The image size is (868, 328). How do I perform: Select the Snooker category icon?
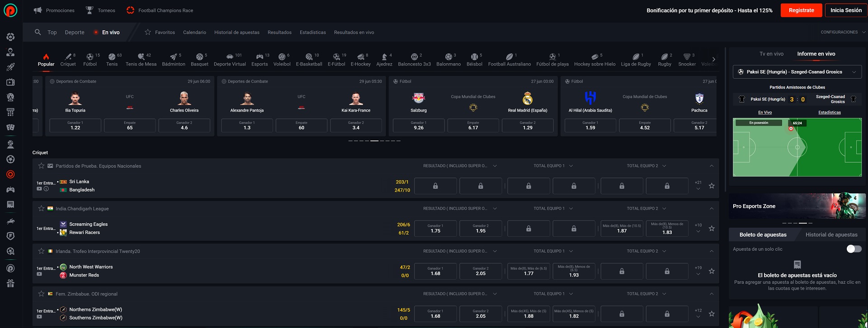click(x=687, y=60)
